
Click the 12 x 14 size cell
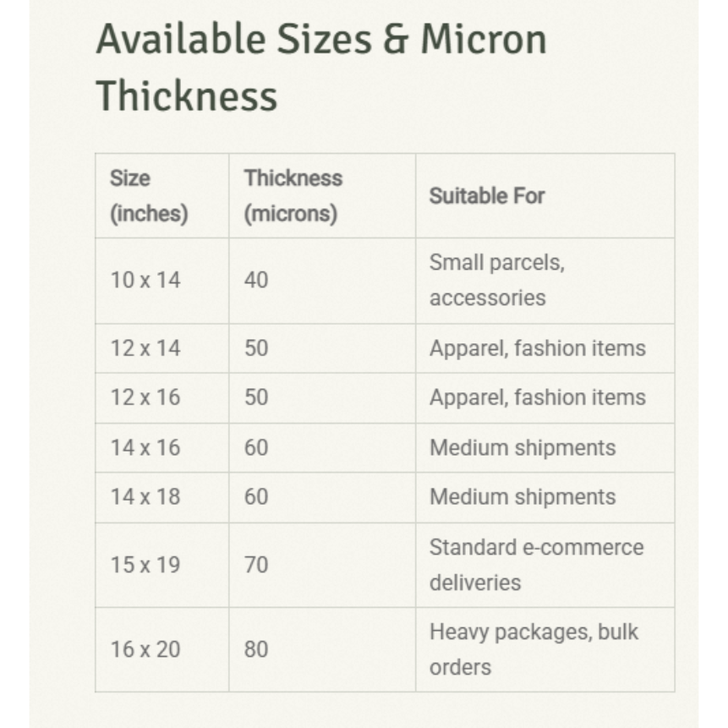tap(145, 348)
